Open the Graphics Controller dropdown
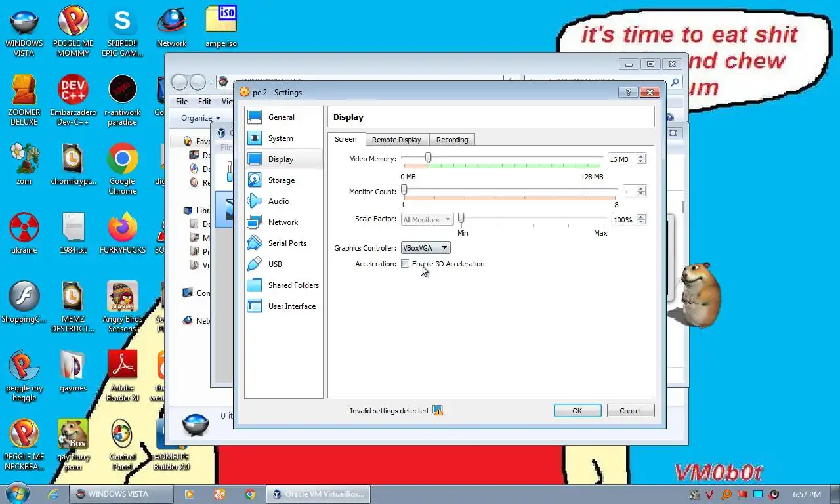Viewport: 840px width, 504px height. coord(426,248)
